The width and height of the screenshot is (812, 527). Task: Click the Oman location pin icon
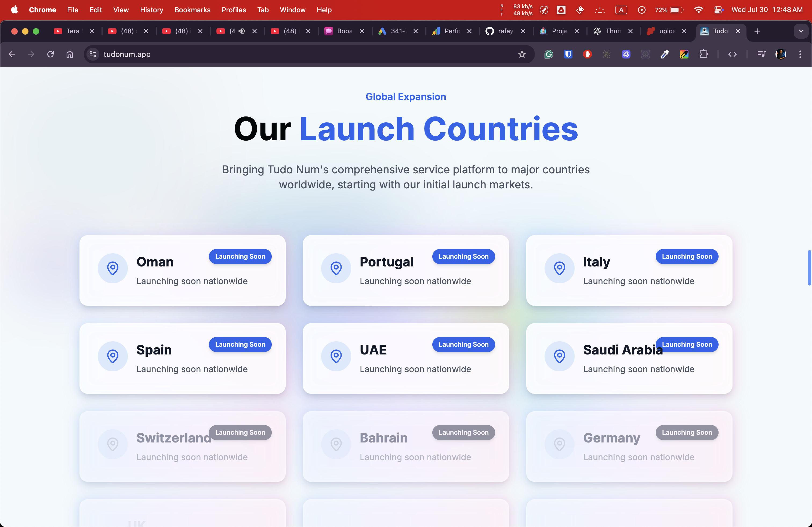pyautogui.click(x=113, y=268)
